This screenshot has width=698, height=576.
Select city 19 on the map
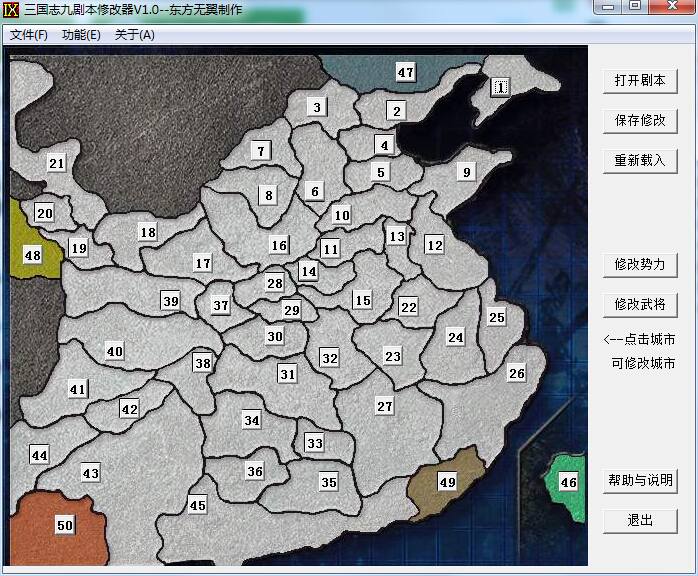point(79,248)
